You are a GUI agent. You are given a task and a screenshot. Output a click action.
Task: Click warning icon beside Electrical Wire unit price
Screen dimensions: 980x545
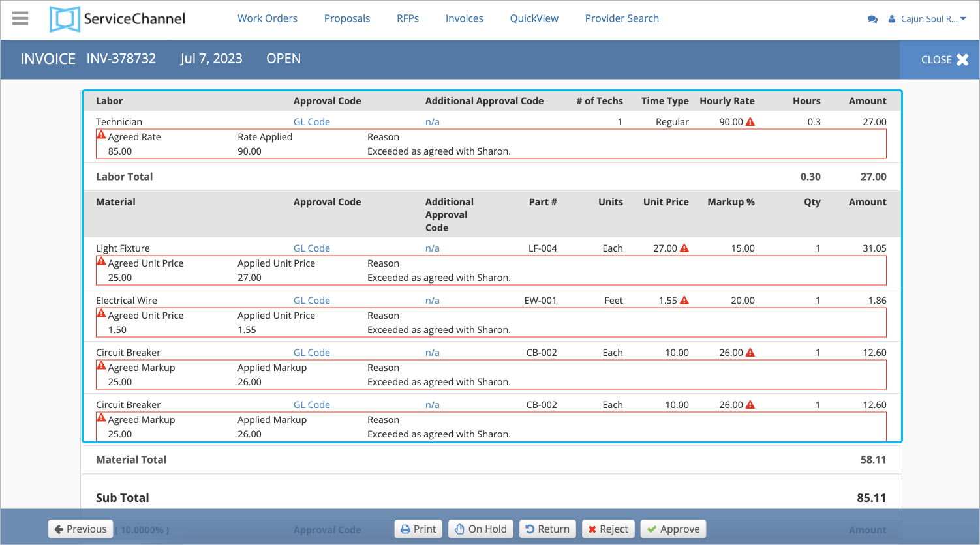pos(684,301)
